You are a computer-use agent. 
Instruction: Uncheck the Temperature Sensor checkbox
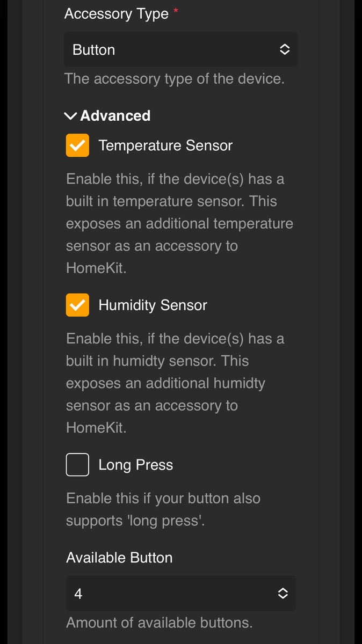tap(77, 145)
